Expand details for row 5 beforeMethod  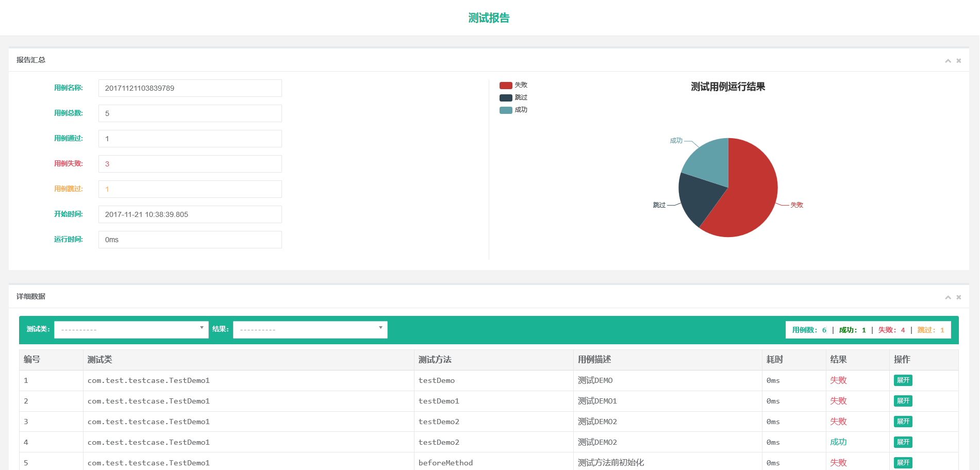coord(903,463)
